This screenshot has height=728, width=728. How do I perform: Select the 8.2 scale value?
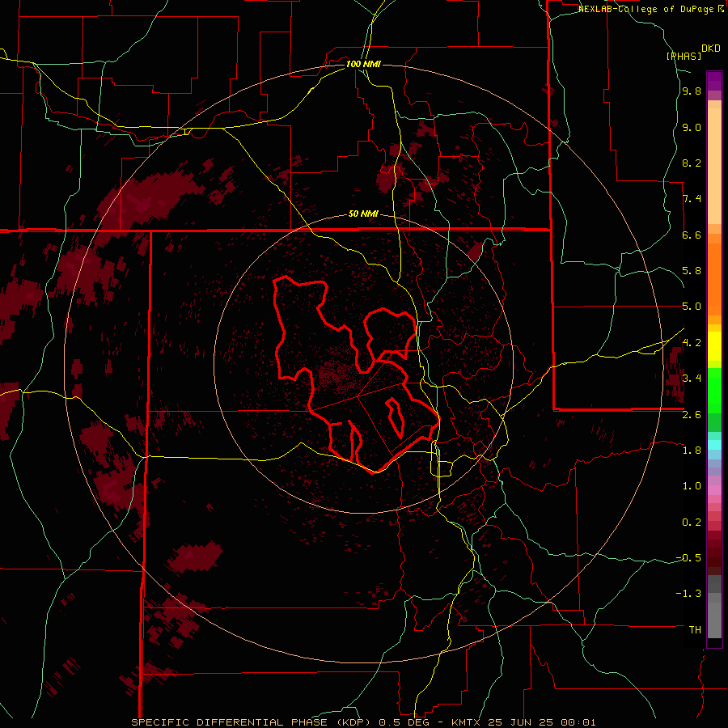(x=692, y=163)
